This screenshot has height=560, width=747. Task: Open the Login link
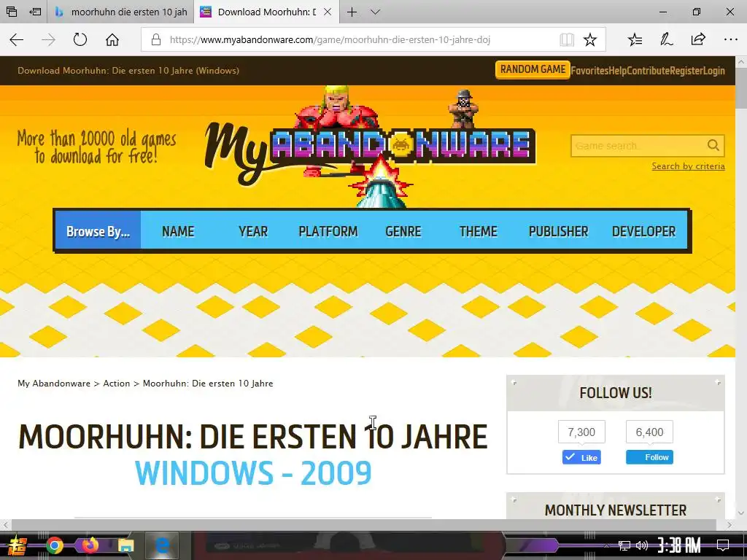tap(714, 71)
